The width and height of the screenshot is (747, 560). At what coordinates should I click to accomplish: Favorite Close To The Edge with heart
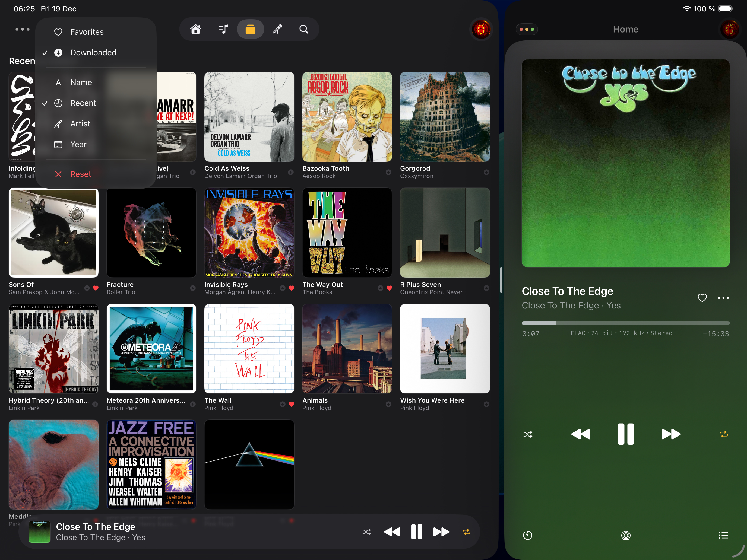pyautogui.click(x=702, y=298)
